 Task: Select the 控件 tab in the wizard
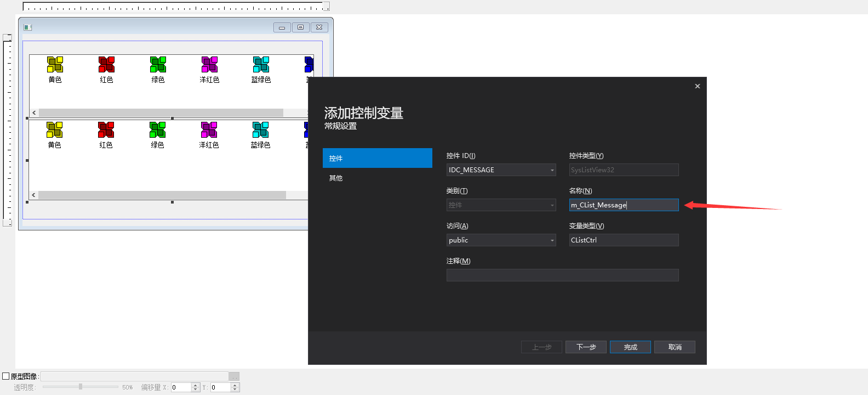point(378,158)
